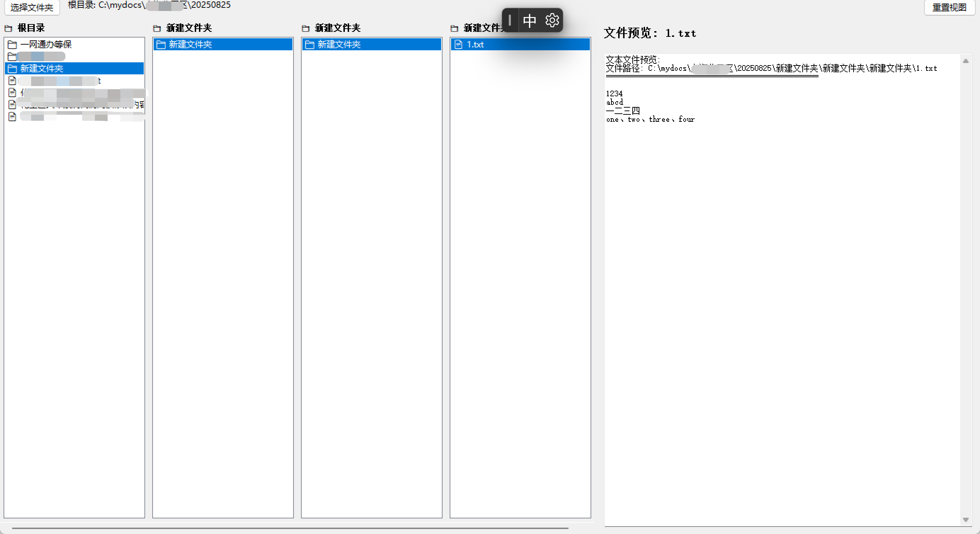
Task: Click the IME settings gear icon
Action: [552, 20]
